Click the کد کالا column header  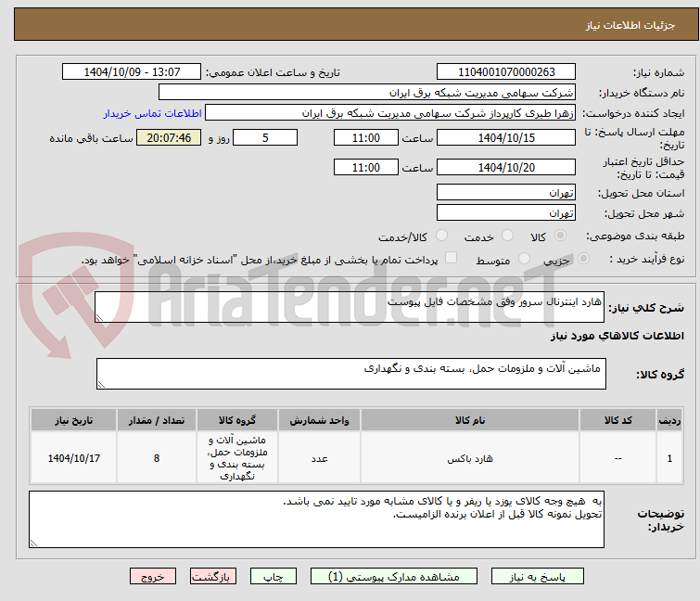(617, 420)
